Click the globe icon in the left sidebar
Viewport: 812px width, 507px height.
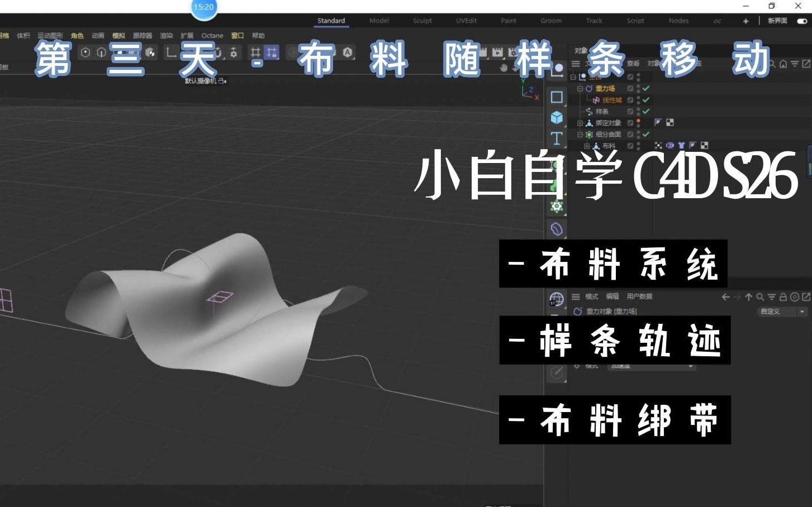pos(557,300)
